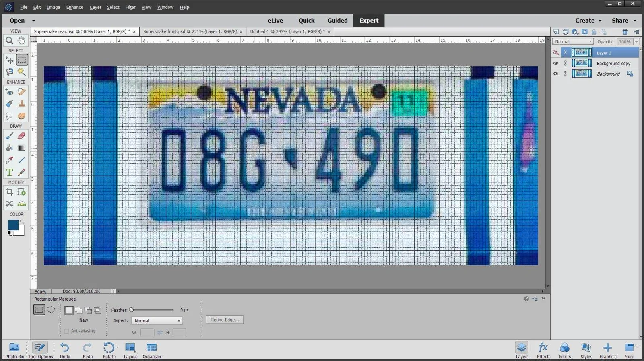Open the layer blend mode dropdown

573,41
